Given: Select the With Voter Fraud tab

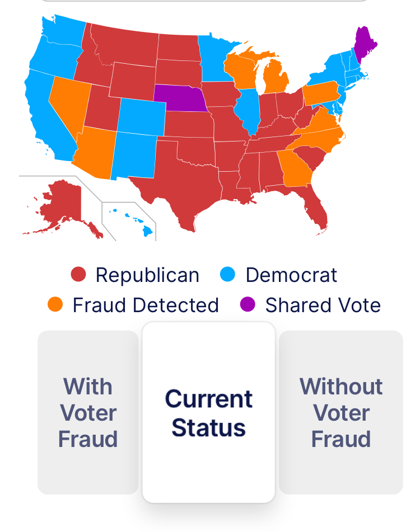Looking at the screenshot, I should point(88,412).
